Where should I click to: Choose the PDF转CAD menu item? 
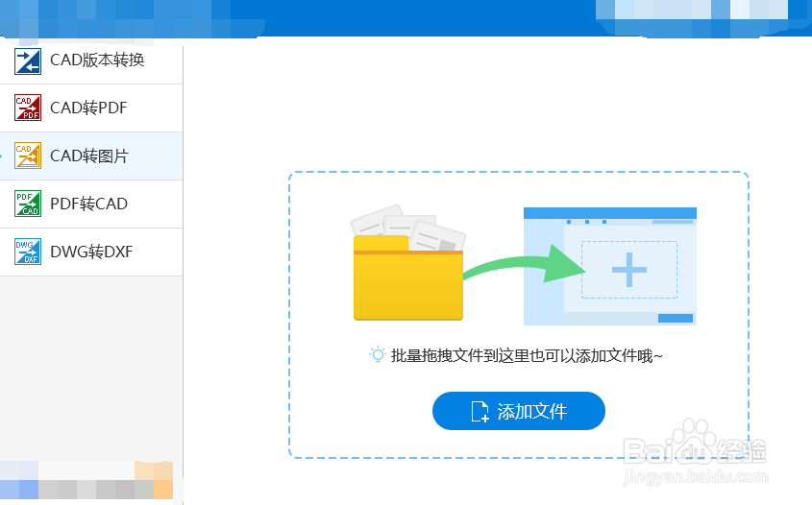91,204
